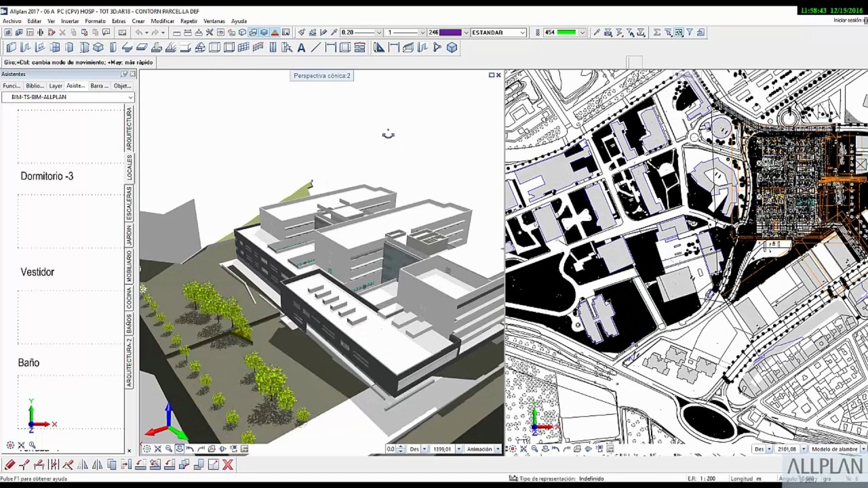Click the eyedropper icon beside the 454 color box
The width and height of the screenshot is (868, 488).
(x=597, y=33)
